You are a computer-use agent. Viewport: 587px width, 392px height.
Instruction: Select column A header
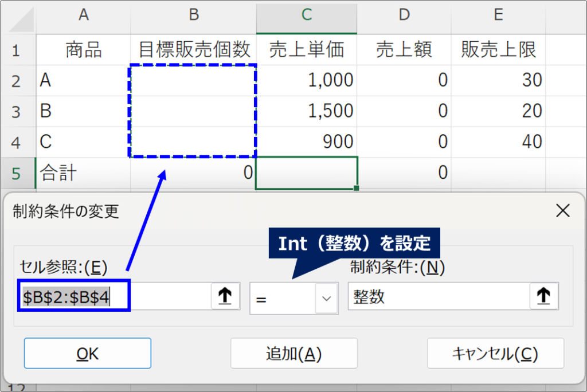[84, 15]
